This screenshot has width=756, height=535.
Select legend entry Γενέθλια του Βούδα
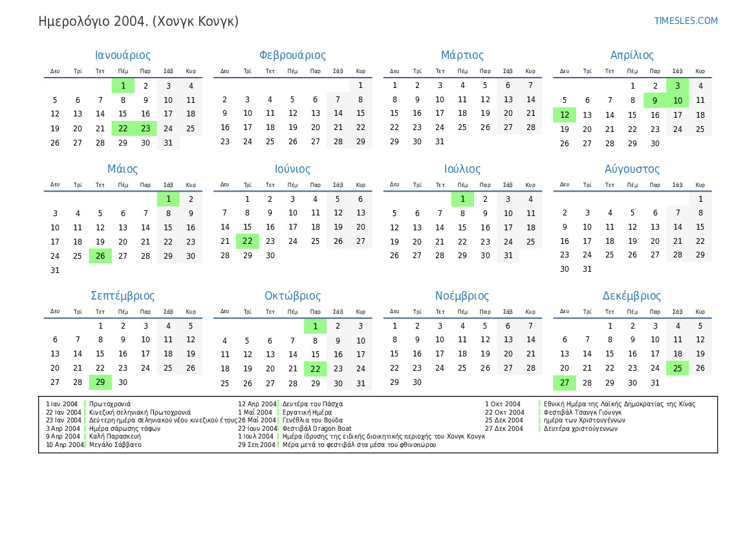[x=312, y=420]
